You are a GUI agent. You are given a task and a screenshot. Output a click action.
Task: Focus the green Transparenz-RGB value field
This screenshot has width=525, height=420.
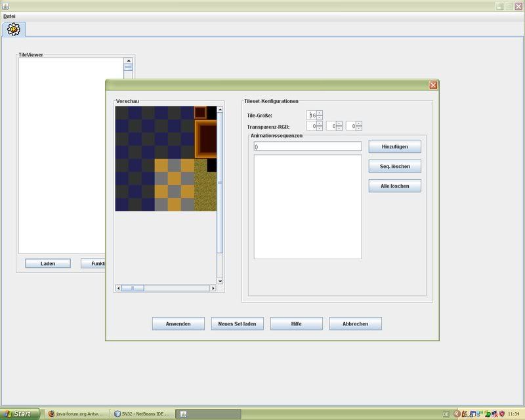click(331, 126)
